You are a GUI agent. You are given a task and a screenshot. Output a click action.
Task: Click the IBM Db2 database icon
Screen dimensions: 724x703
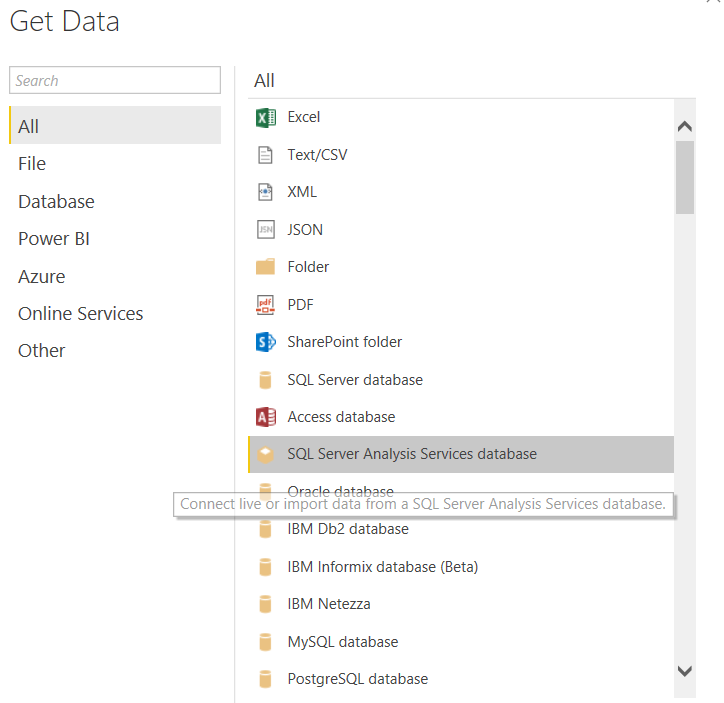(265, 529)
